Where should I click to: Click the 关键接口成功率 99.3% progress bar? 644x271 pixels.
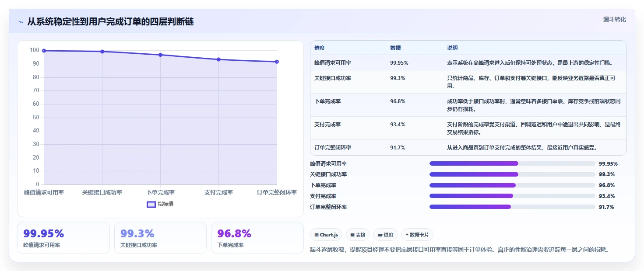click(512, 174)
